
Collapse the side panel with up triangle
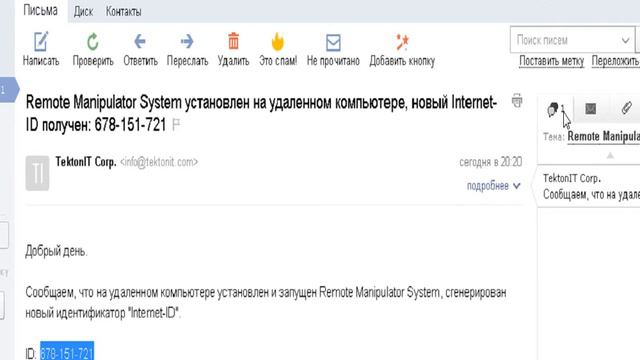[x=610, y=156]
